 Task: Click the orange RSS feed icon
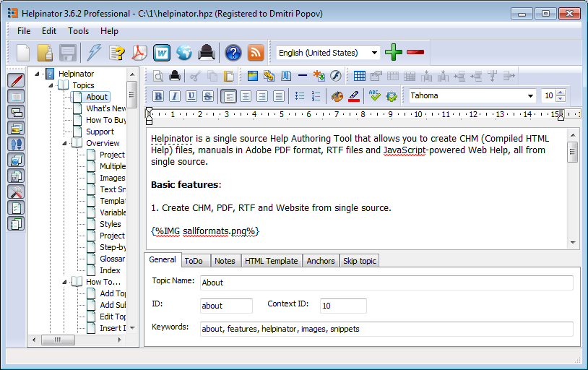pyautogui.click(x=256, y=53)
